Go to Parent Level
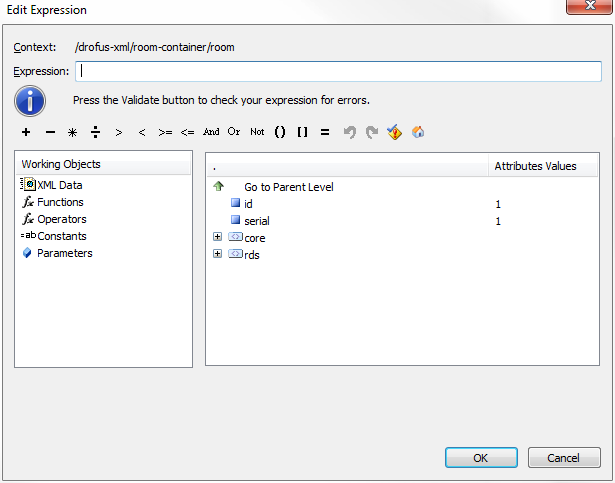The height and width of the screenshot is (483, 615). pyautogui.click(x=288, y=187)
